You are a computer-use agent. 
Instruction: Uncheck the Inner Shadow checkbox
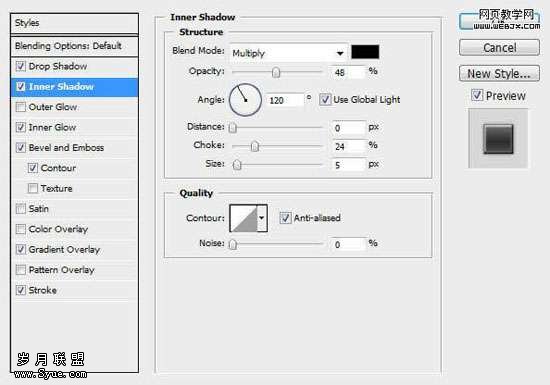21,87
